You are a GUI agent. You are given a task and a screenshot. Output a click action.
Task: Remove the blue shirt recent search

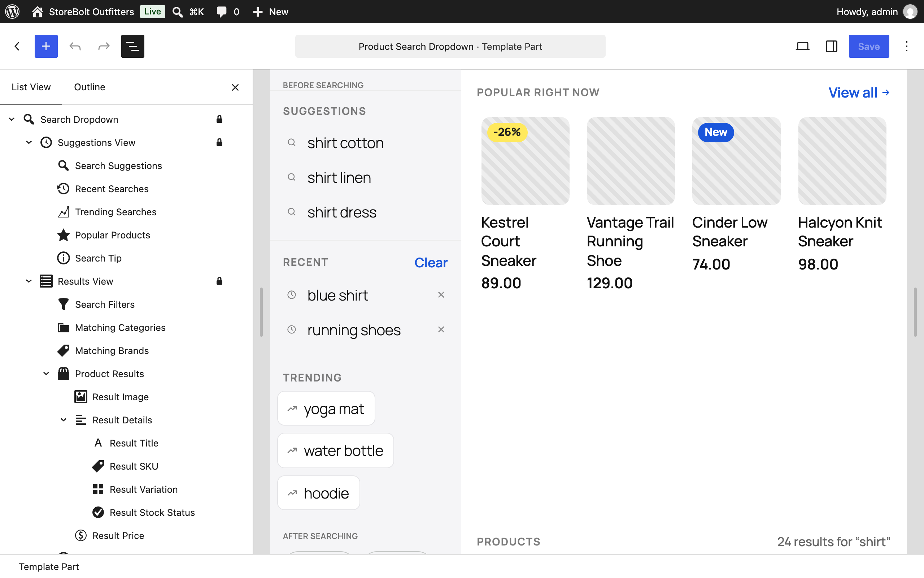tap(441, 295)
